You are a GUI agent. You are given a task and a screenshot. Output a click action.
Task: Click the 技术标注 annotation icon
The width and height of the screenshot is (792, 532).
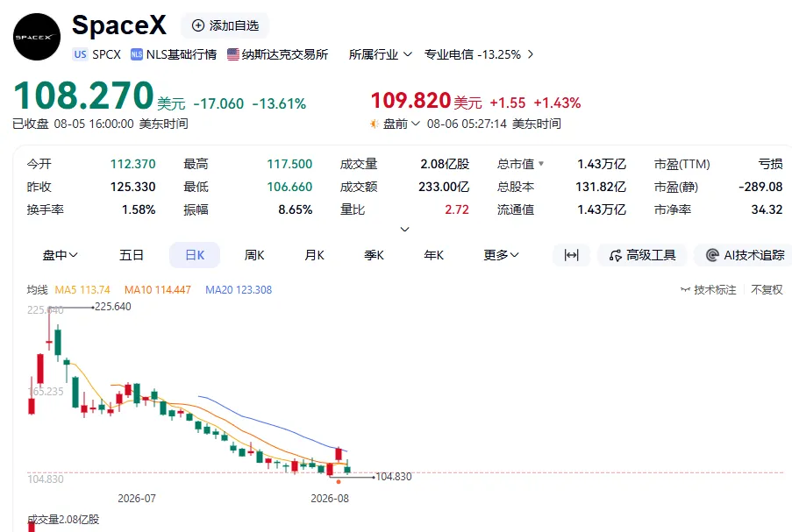point(685,290)
